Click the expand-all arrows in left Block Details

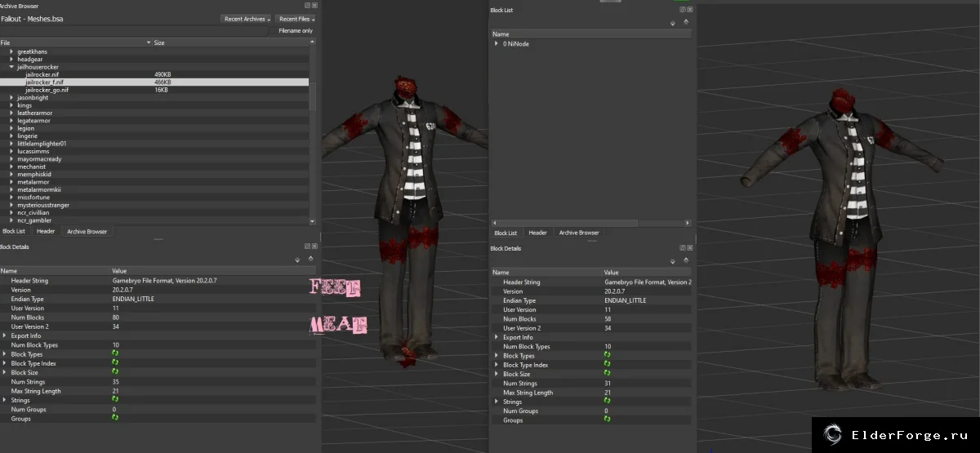point(296,260)
